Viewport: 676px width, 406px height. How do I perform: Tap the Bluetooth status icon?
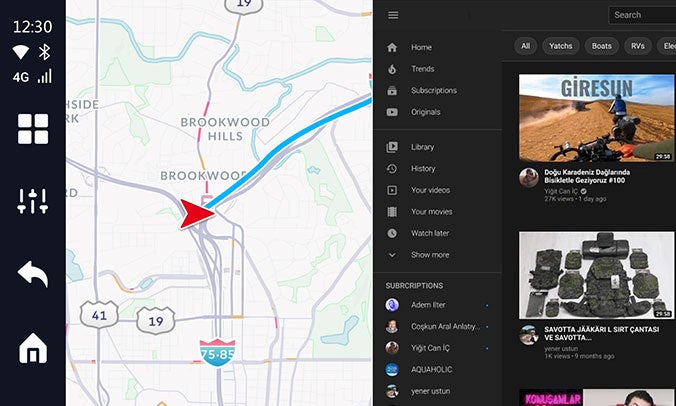(44, 52)
